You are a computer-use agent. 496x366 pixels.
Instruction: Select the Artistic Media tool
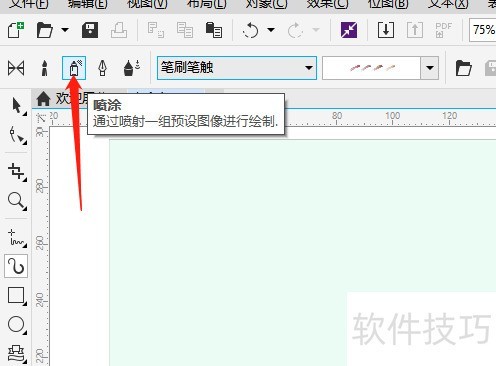point(16,266)
